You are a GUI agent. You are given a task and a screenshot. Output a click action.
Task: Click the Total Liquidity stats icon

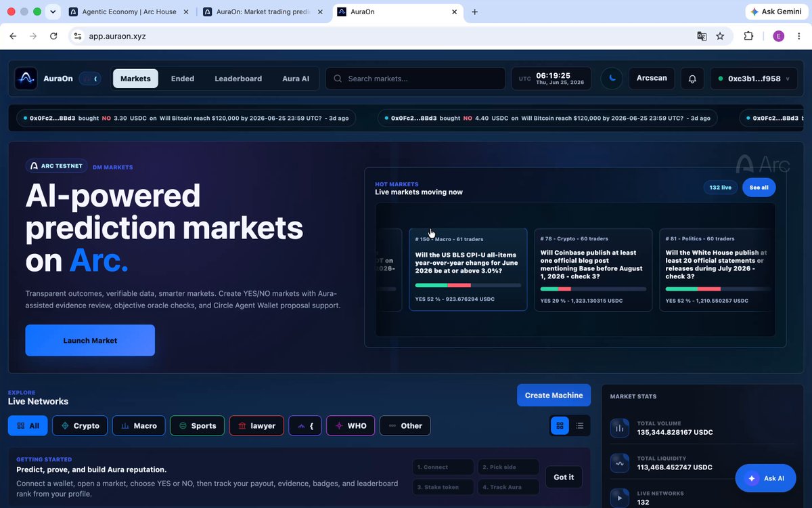(x=620, y=463)
